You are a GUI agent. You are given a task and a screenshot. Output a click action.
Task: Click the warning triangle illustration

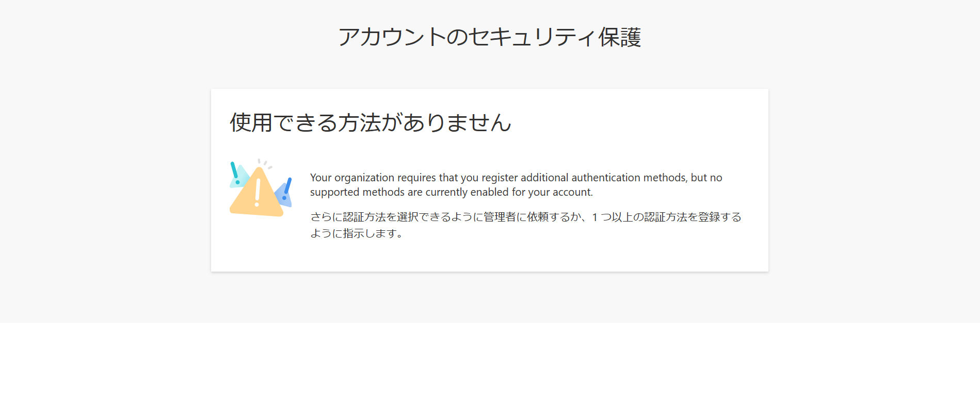coord(261,188)
